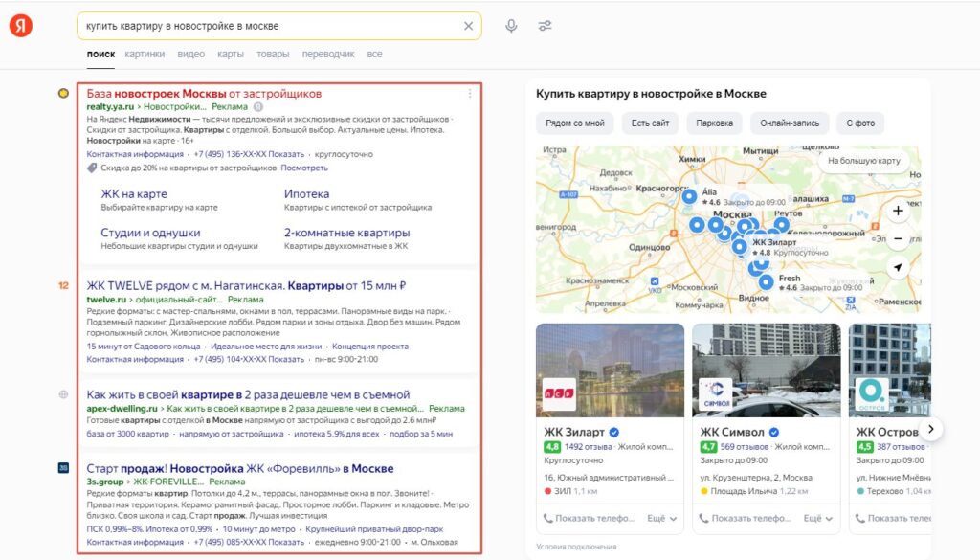Click the ad info icon beside Реклама for realty.ya.ru

(x=257, y=107)
